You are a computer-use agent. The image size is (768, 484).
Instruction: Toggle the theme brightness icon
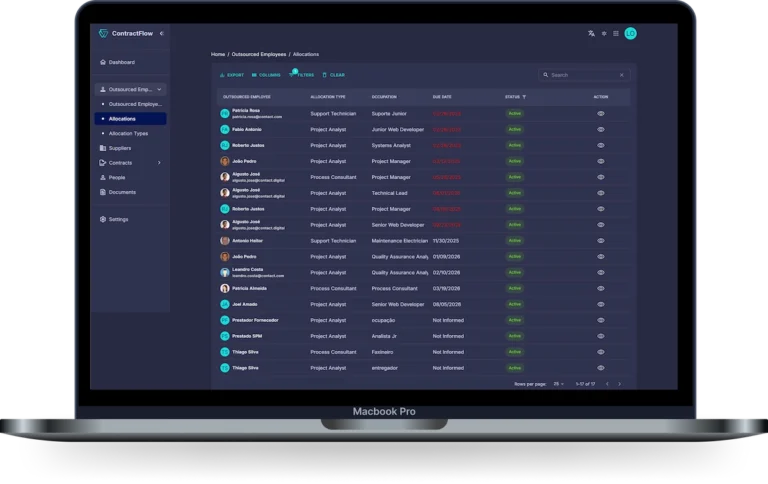[603, 33]
